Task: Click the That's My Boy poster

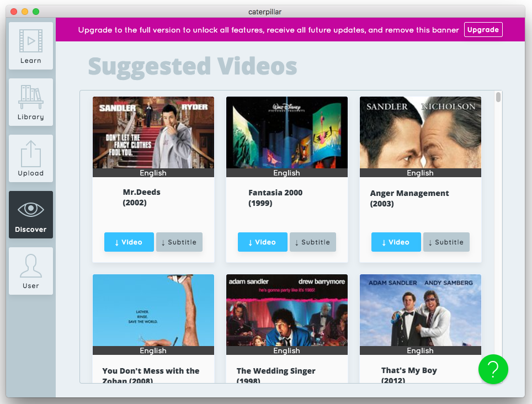Action: [421, 310]
